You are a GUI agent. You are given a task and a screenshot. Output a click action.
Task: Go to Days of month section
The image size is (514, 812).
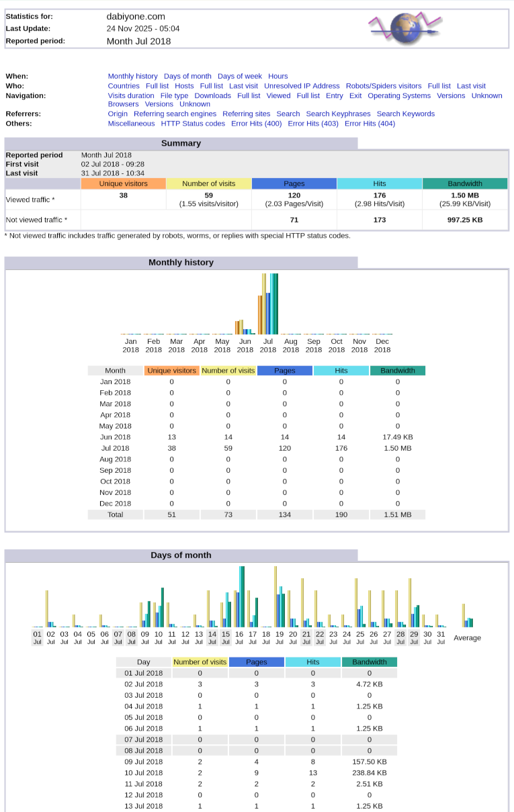pyautogui.click(x=187, y=77)
